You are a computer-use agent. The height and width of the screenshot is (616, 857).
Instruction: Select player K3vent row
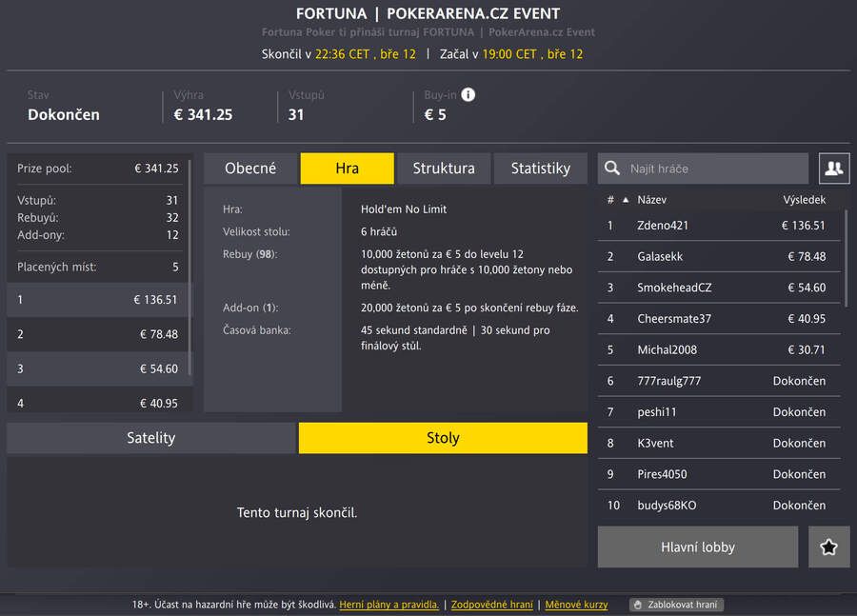pos(719,444)
